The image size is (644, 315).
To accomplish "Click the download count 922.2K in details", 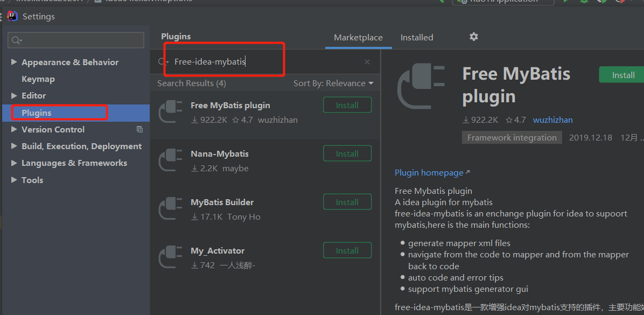I will [x=480, y=120].
